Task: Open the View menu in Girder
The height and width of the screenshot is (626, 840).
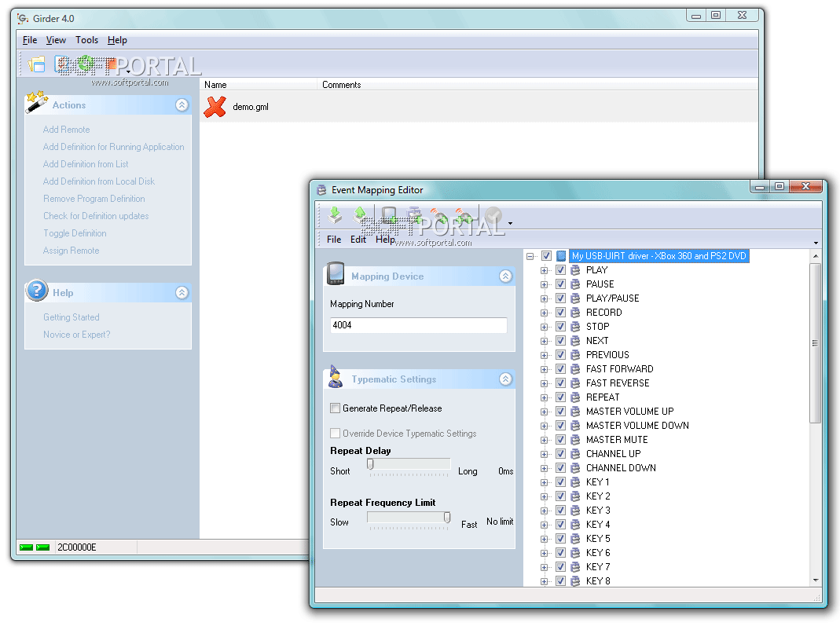Action: tap(56, 40)
